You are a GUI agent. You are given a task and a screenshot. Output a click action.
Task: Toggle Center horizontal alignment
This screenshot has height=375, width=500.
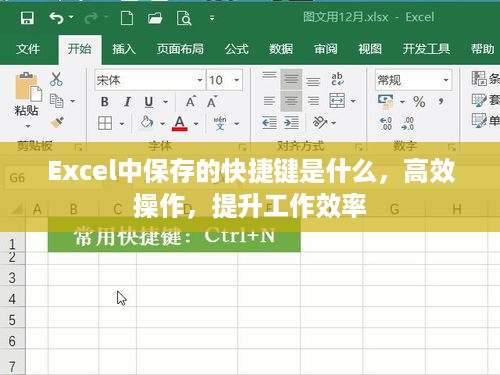291,101
